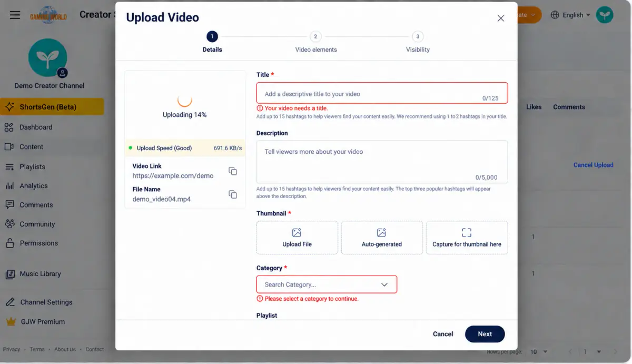Screen dimensions: 632x364
Task: Click the demo_video04.mp4 file name text
Action: pyautogui.click(x=162, y=200)
